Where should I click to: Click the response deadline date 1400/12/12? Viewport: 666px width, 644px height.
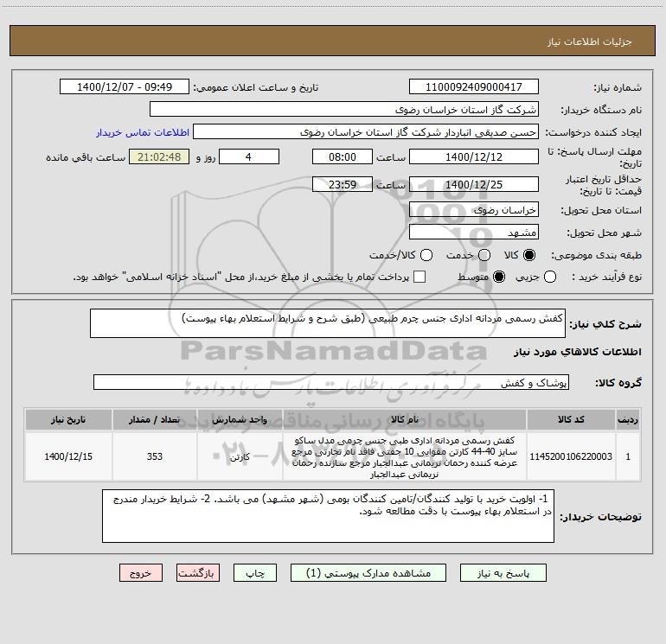click(x=474, y=156)
